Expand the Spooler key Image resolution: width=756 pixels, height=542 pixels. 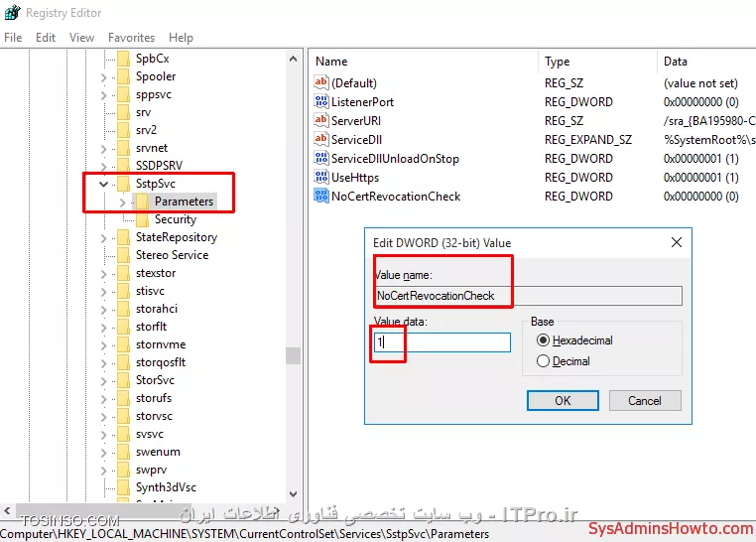(x=103, y=77)
